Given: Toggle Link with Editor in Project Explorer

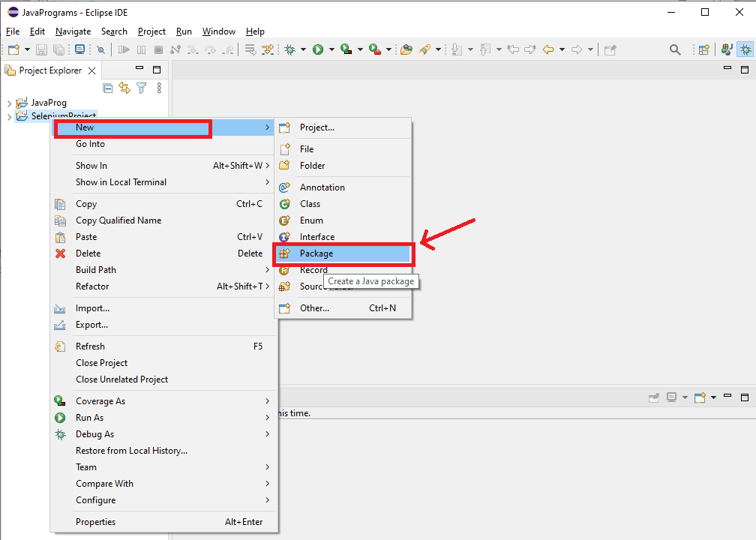Looking at the screenshot, I should click(x=124, y=88).
